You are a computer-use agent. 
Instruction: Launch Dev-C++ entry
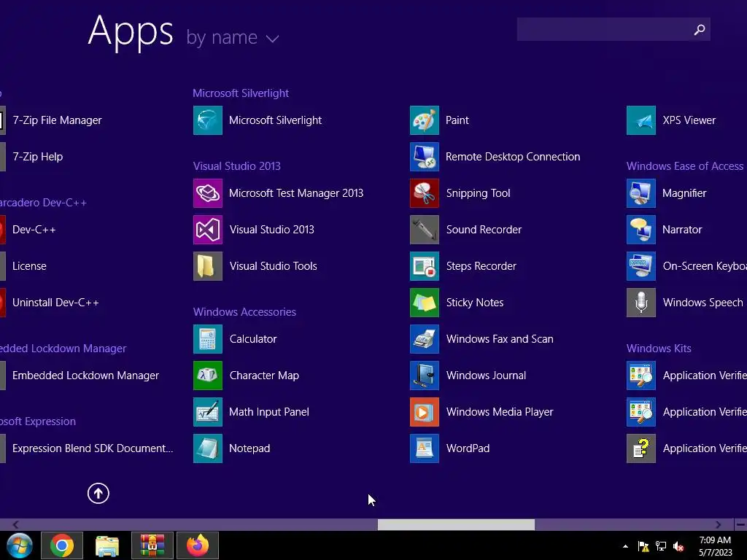[x=28, y=230]
